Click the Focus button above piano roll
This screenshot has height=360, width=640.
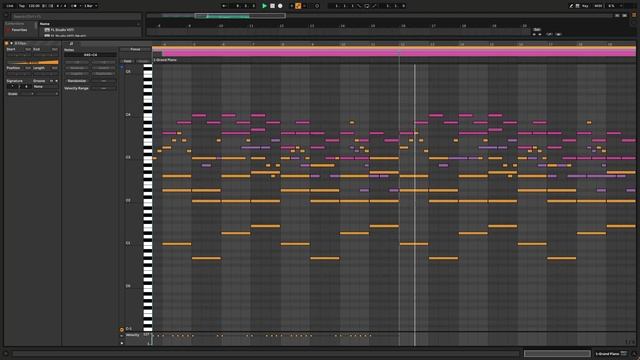click(x=135, y=49)
